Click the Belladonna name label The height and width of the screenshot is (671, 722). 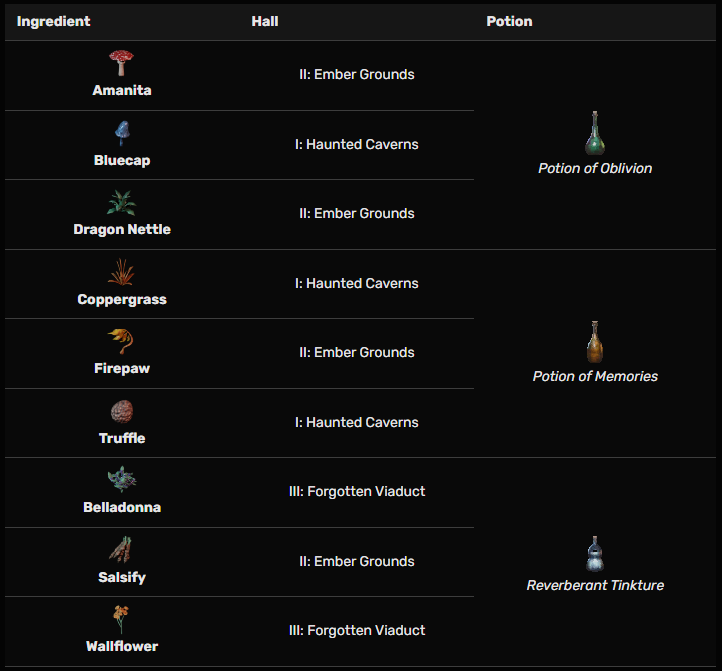pos(121,507)
